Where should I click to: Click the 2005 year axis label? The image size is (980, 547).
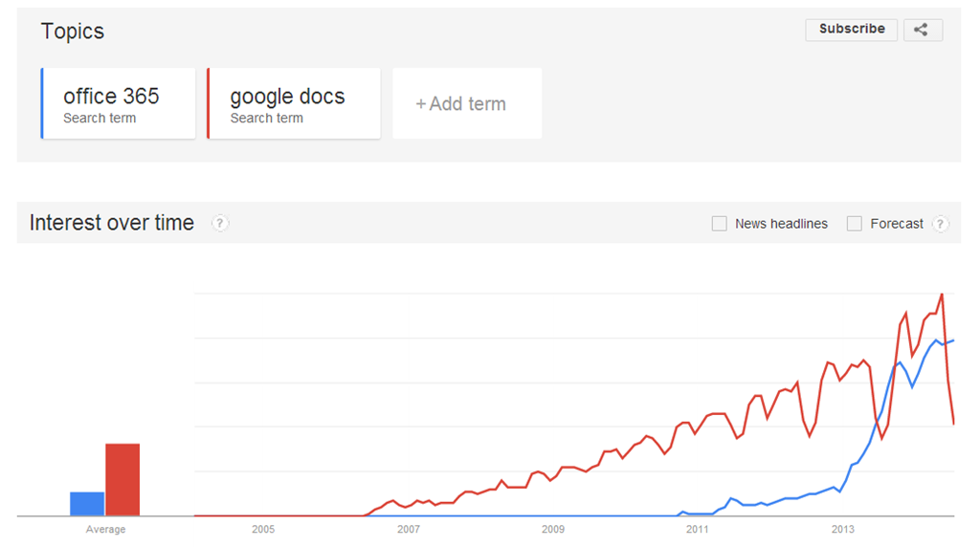coord(263,529)
